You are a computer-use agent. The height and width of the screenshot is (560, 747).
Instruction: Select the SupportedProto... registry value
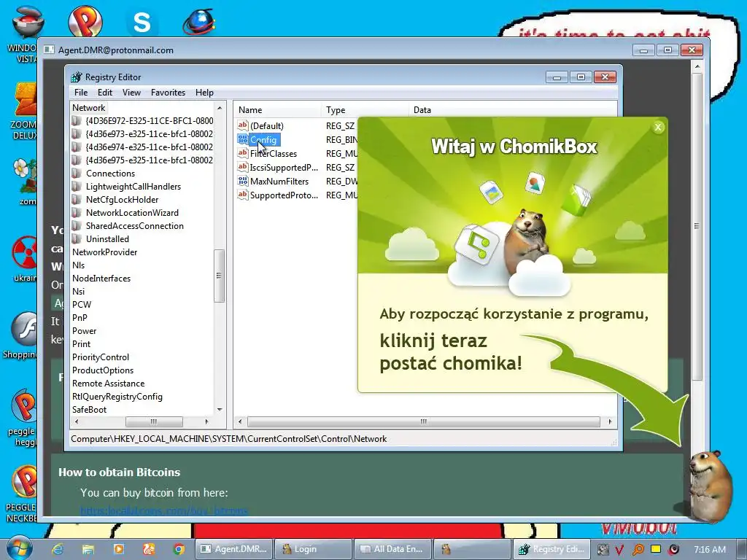pos(284,195)
